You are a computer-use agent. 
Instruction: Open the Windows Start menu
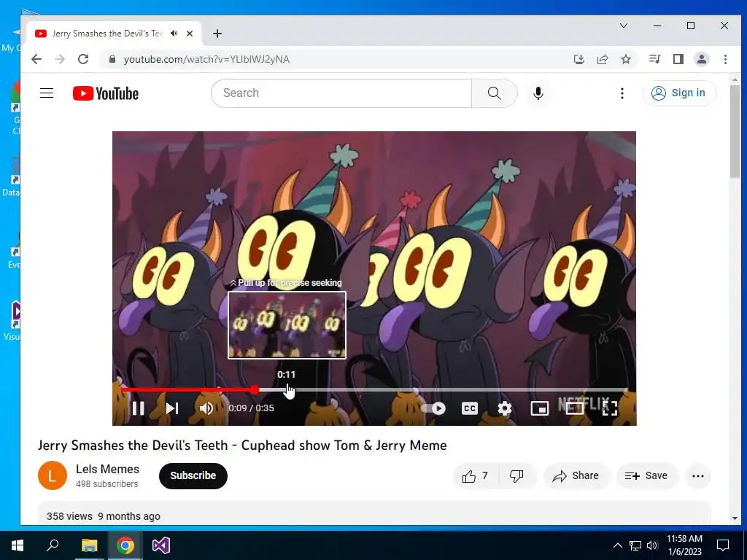(x=18, y=545)
